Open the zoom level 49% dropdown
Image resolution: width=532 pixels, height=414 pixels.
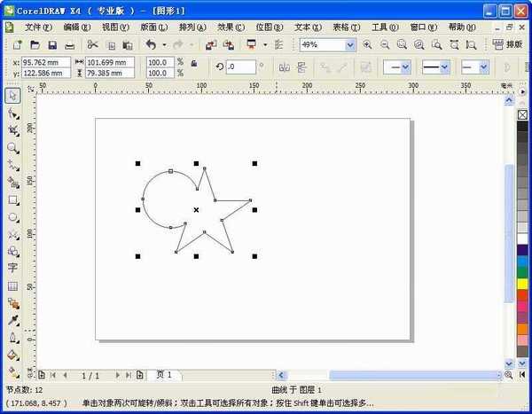[x=349, y=44]
